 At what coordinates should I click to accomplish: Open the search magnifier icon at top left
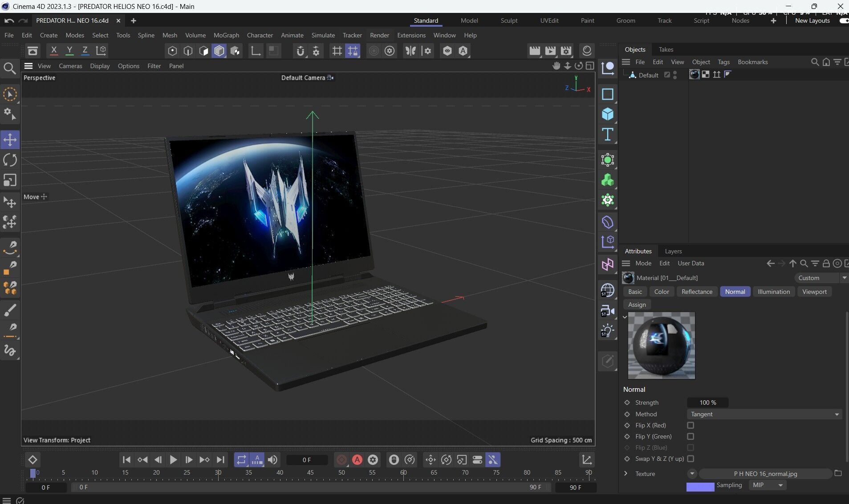pyautogui.click(x=10, y=68)
